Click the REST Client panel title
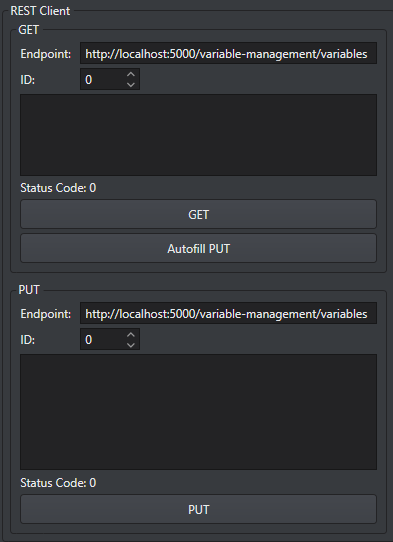Screen dimensions: 393x542 pos(40,11)
